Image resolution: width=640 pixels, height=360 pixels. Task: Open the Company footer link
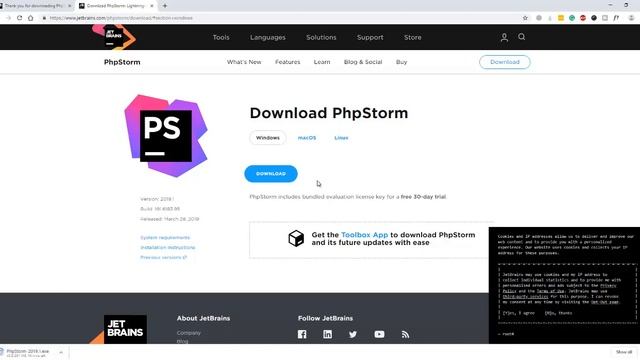[x=189, y=333]
